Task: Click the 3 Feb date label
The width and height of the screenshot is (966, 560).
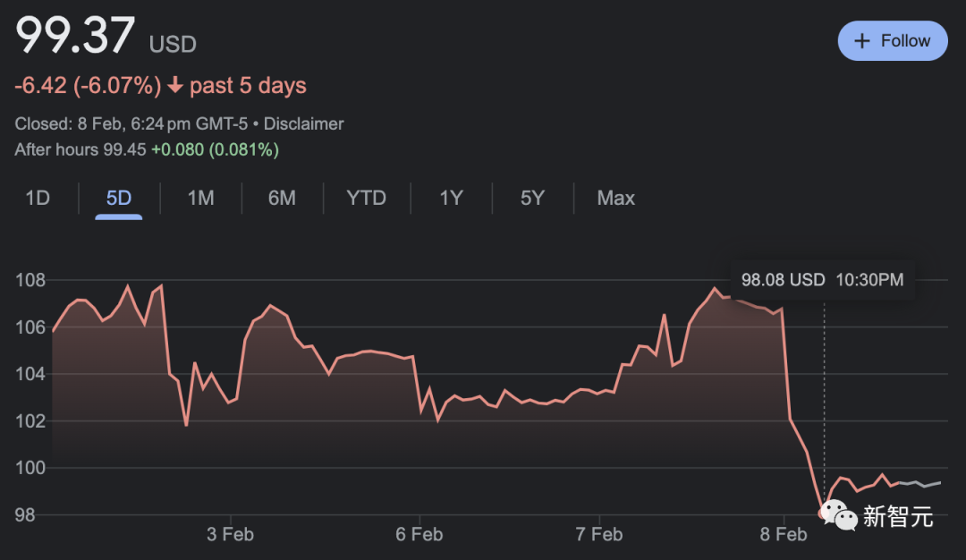Action: click(230, 534)
